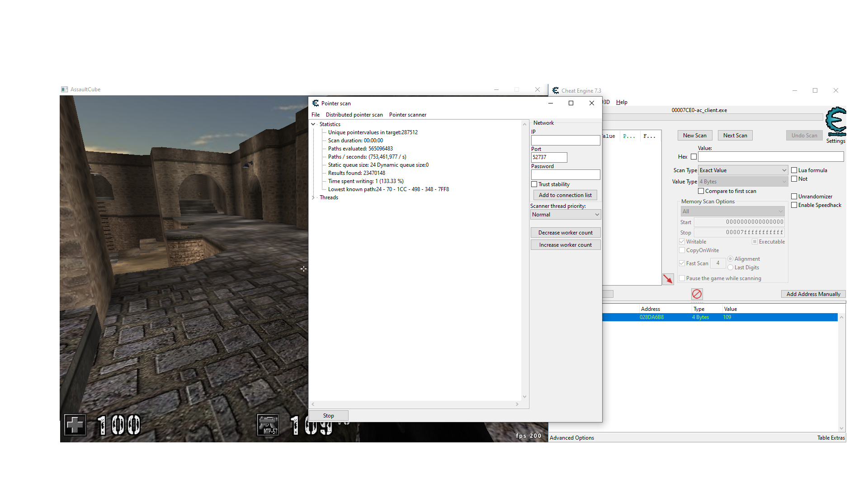Select Results found: 23470148 row

click(357, 173)
